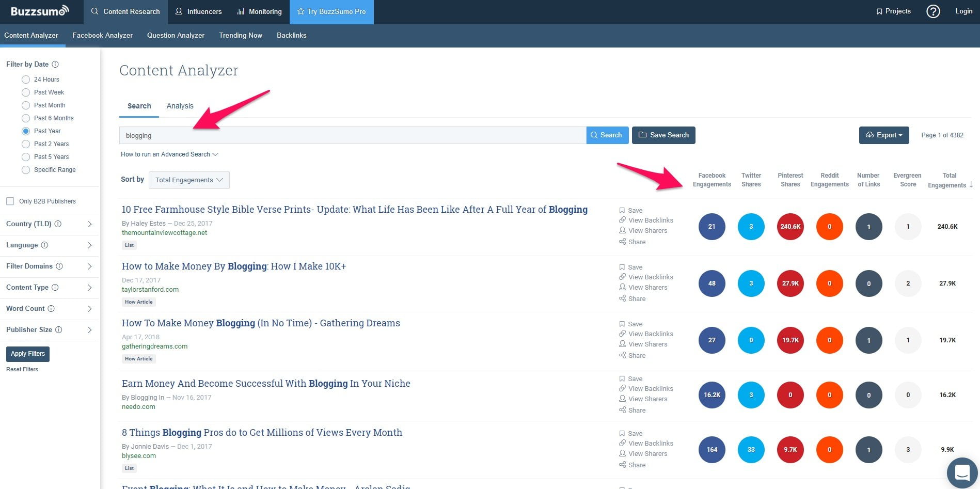Image resolution: width=980 pixels, height=489 pixels.
Task: Click info icon next to Filter by Date
Action: (55, 64)
